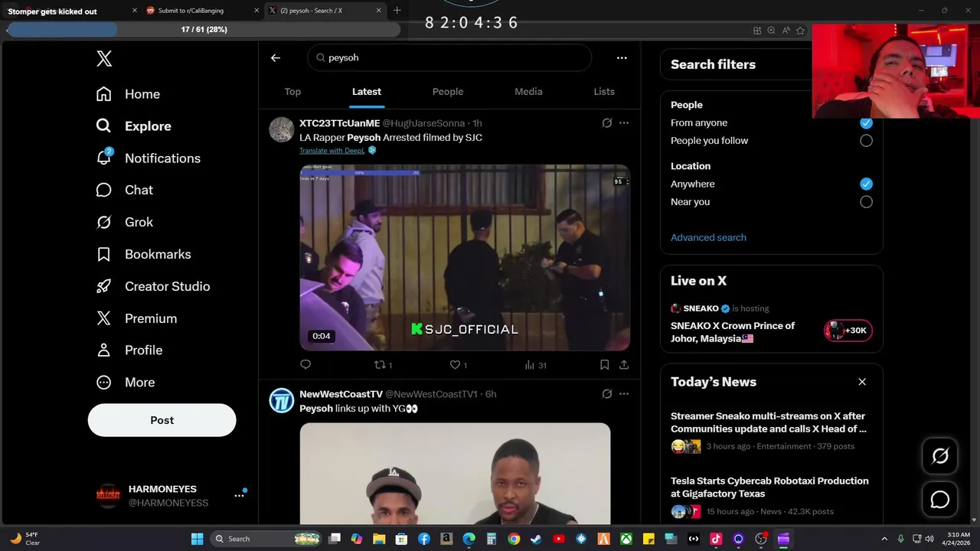
Task: Switch to the Lists tab
Action: 604,91
